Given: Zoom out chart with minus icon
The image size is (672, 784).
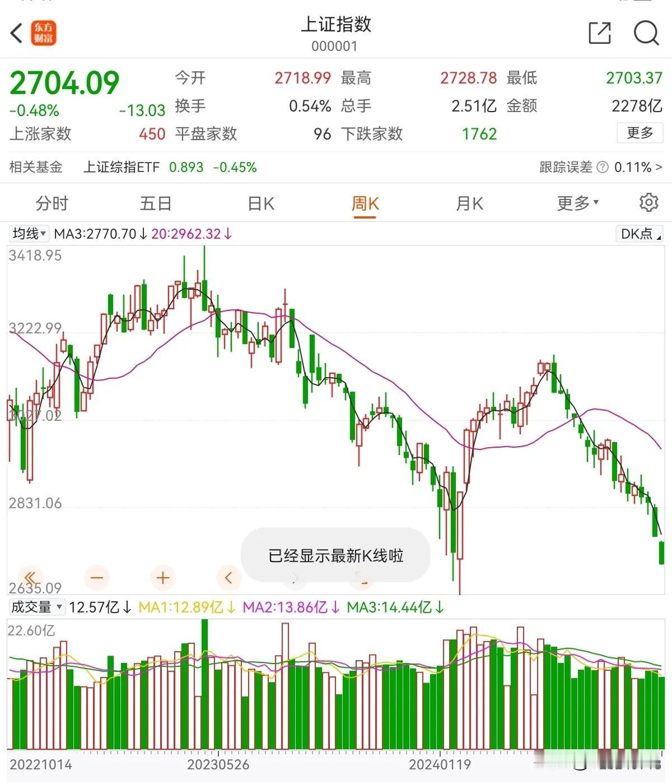Looking at the screenshot, I should click(97, 577).
